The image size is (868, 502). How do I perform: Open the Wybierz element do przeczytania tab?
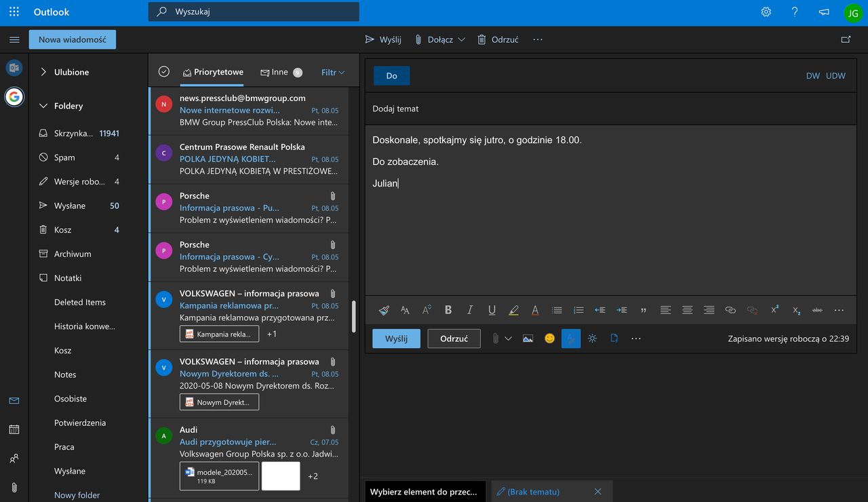(x=426, y=492)
